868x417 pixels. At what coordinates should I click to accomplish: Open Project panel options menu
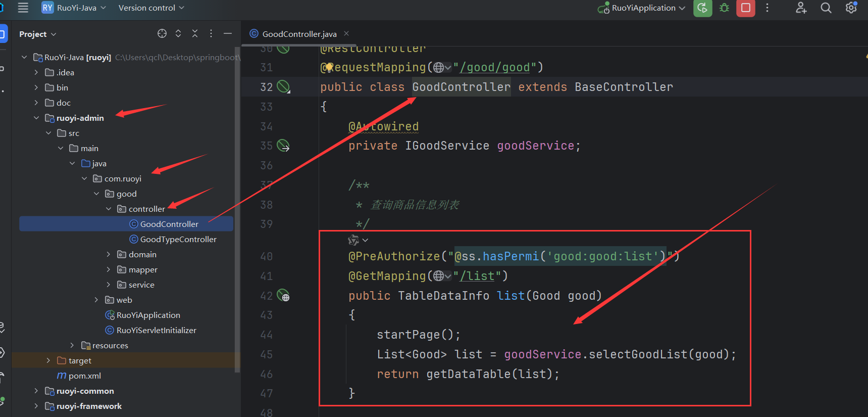tap(211, 33)
